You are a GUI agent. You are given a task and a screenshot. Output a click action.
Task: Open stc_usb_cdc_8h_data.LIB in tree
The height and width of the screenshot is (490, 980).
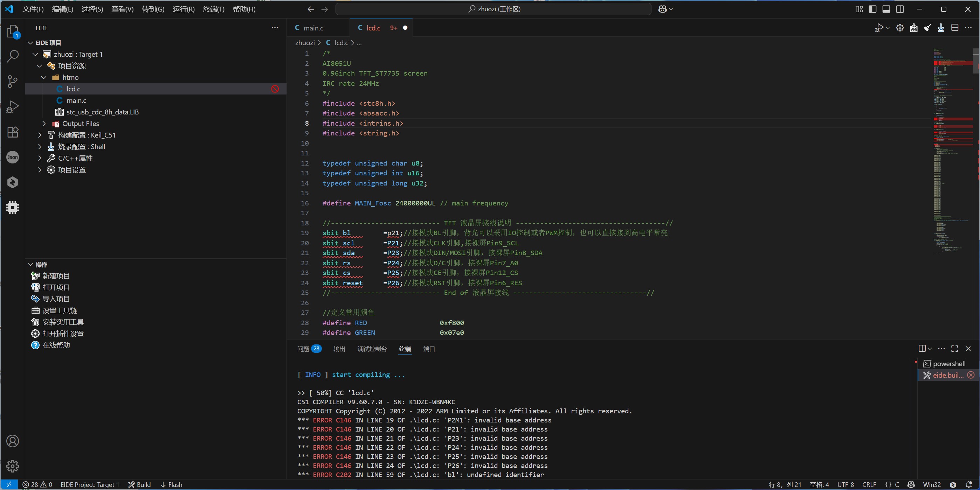102,112
